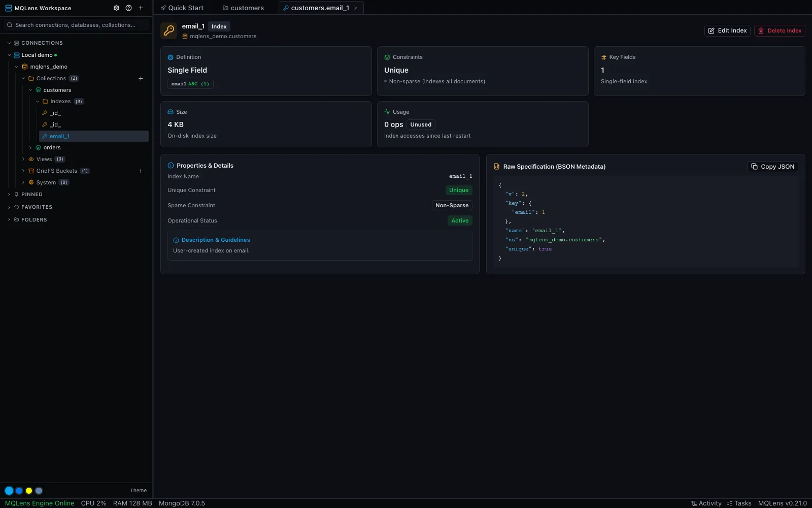
Task: Click the "Non-Sparse" badge in Properties
Action: (x=452, y=206)
